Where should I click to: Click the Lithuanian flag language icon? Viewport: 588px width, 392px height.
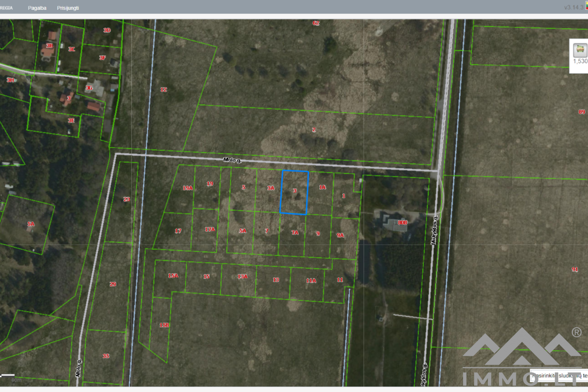(x=586, y=6)
